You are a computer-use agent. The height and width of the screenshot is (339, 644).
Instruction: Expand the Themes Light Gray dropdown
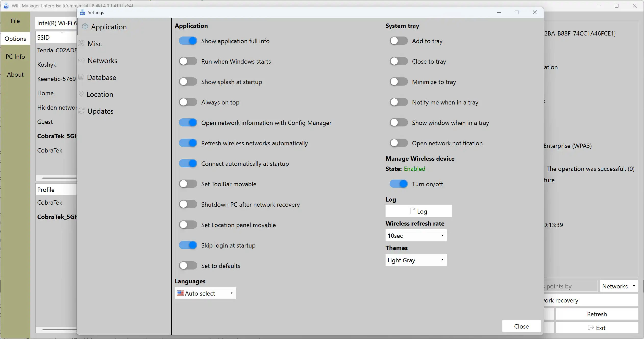pos(416,260)
